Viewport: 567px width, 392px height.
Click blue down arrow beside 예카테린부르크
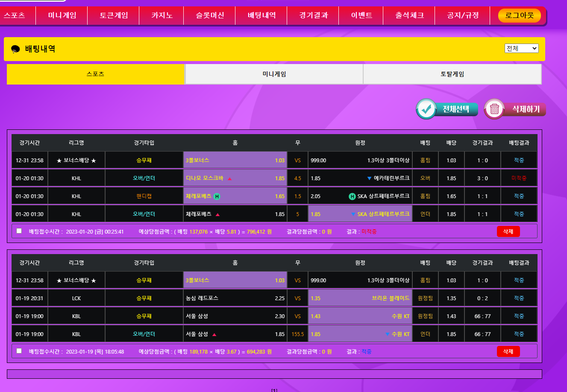pyautogui.click(x=369, y=178)
